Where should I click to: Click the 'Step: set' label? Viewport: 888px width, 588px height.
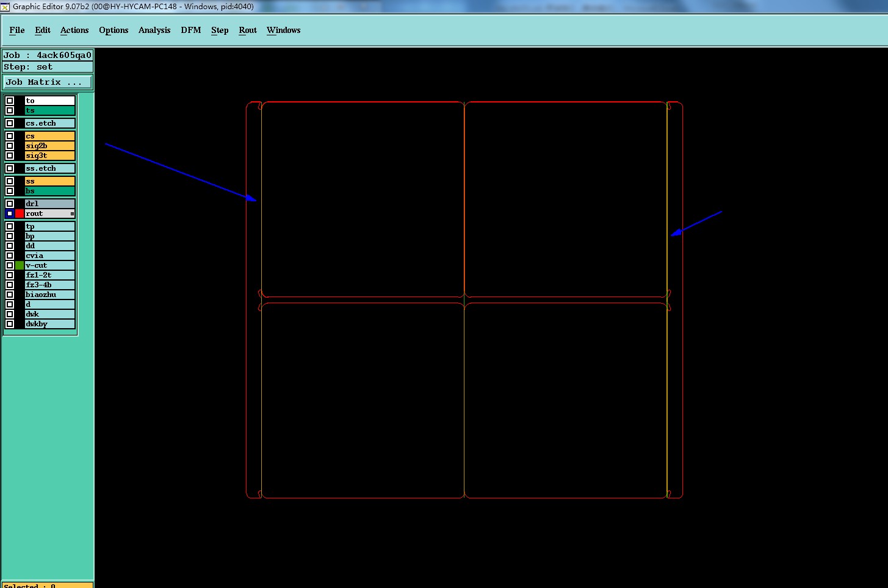pos(48,67)
